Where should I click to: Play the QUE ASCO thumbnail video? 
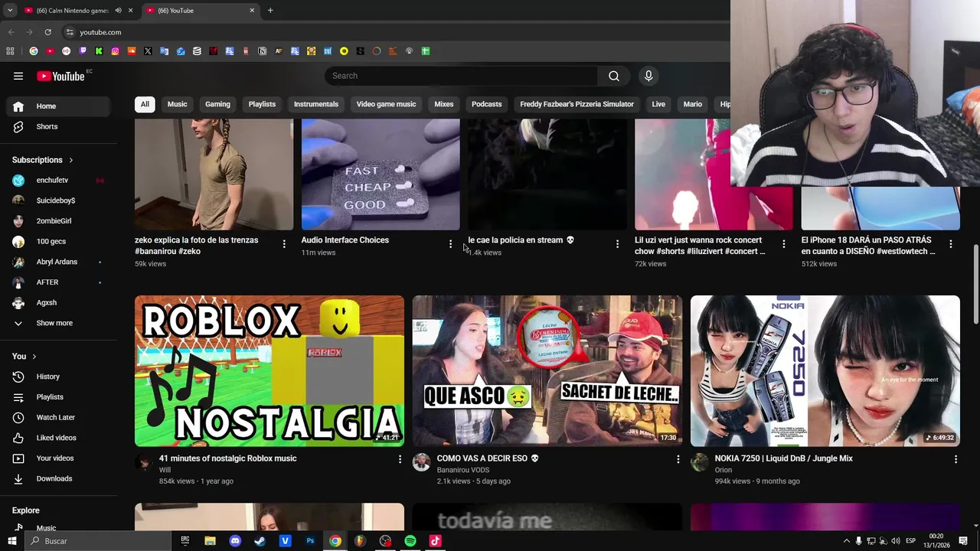[x=547, y=371]
